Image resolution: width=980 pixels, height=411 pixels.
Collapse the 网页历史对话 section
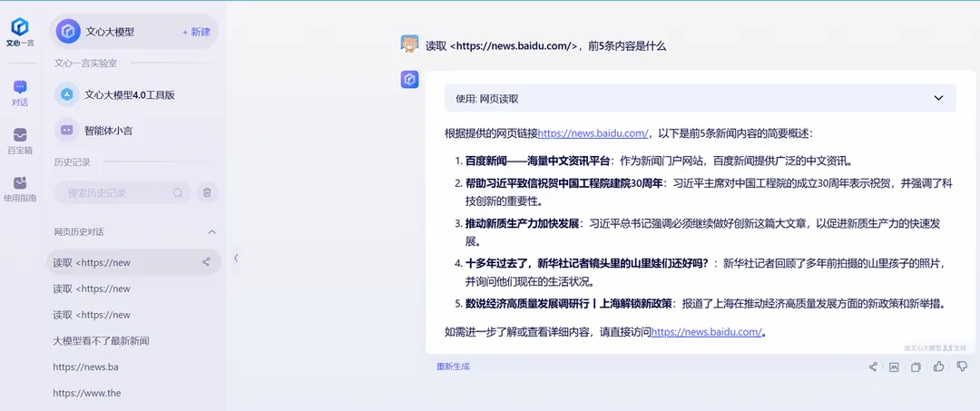(x=212, y=231)
